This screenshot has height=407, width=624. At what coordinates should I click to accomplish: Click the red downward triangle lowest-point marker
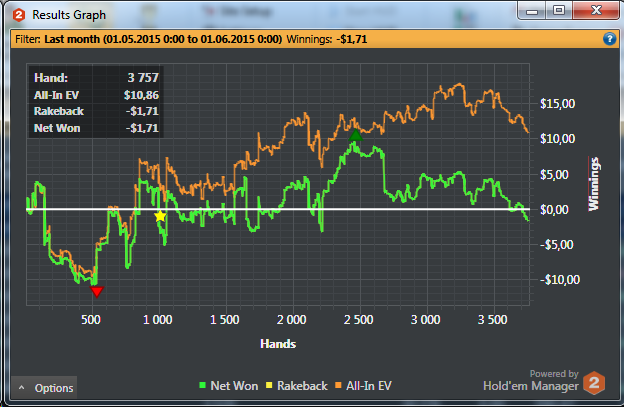pos(97,291)
